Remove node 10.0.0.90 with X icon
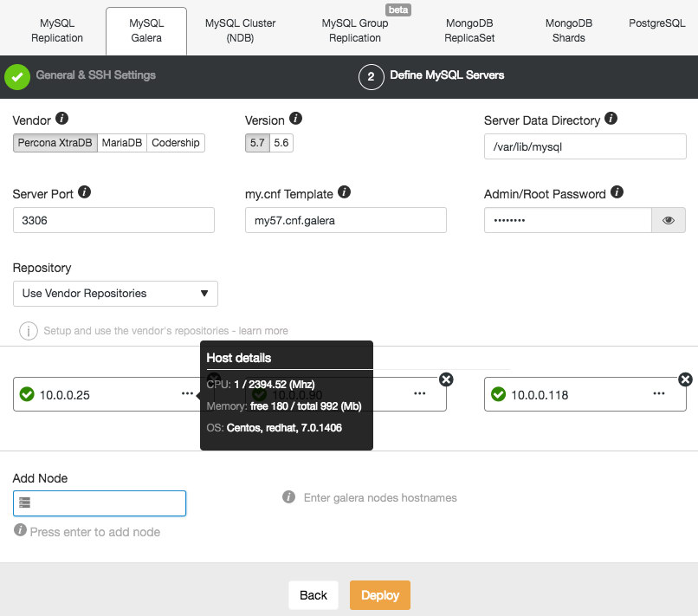 click(x=446, y=379)
